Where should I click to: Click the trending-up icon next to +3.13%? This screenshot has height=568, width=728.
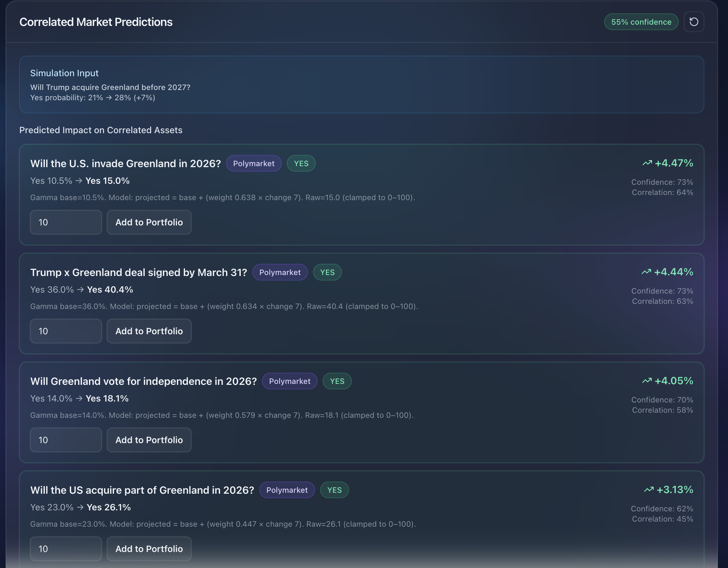click(x=649, y=489)
